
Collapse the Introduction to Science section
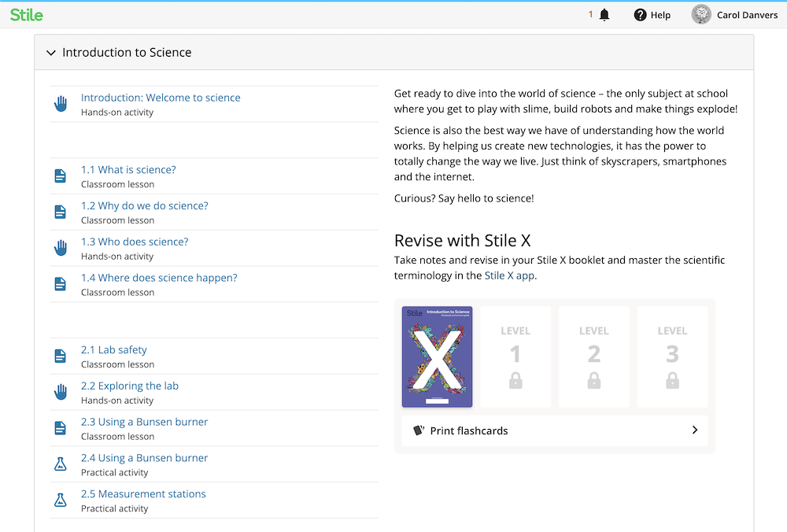click(x=50, y=52)
